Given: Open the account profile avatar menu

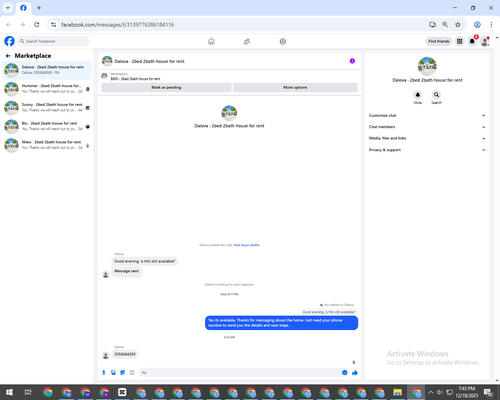Looking at the screenshot, I should point(485,41).
